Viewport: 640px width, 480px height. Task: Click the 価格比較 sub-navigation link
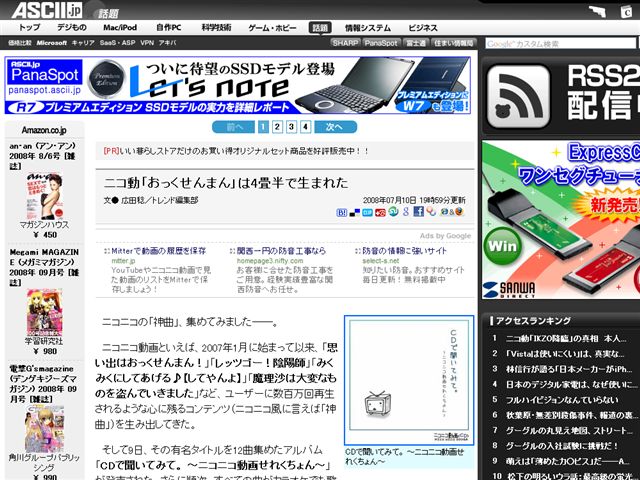point(20,42)
